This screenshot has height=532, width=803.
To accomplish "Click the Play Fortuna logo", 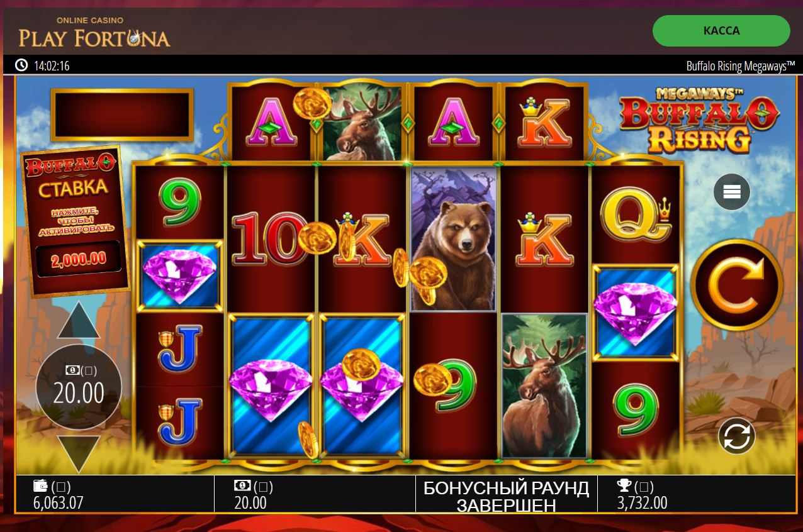I will point(94,33).
